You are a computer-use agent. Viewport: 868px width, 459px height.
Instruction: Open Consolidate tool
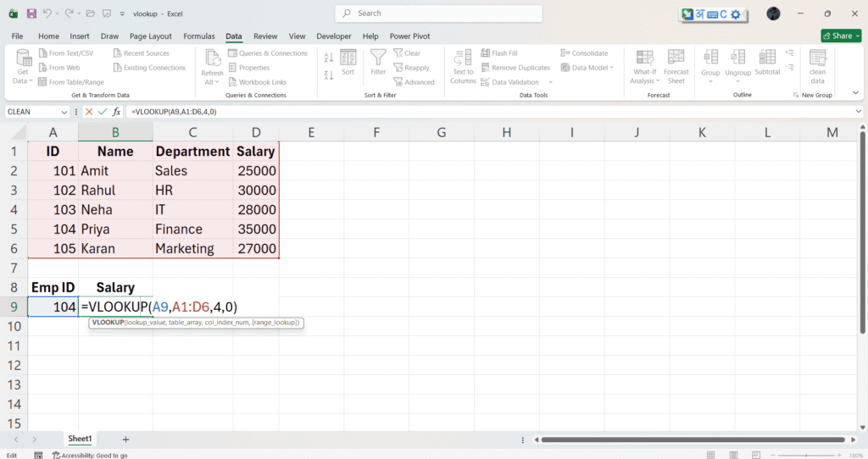[x=584, y=53]
